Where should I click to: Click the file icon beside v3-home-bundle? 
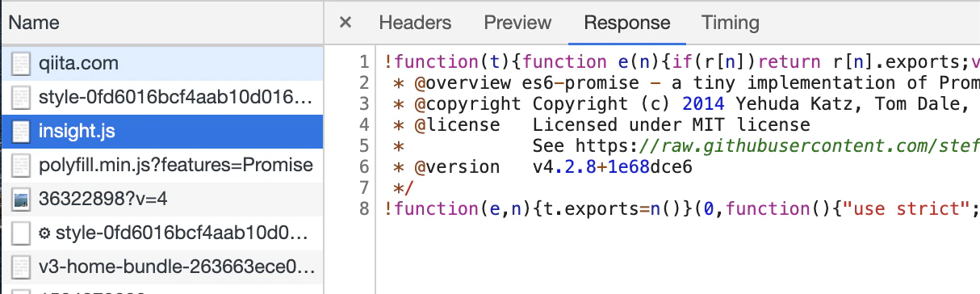22,267
